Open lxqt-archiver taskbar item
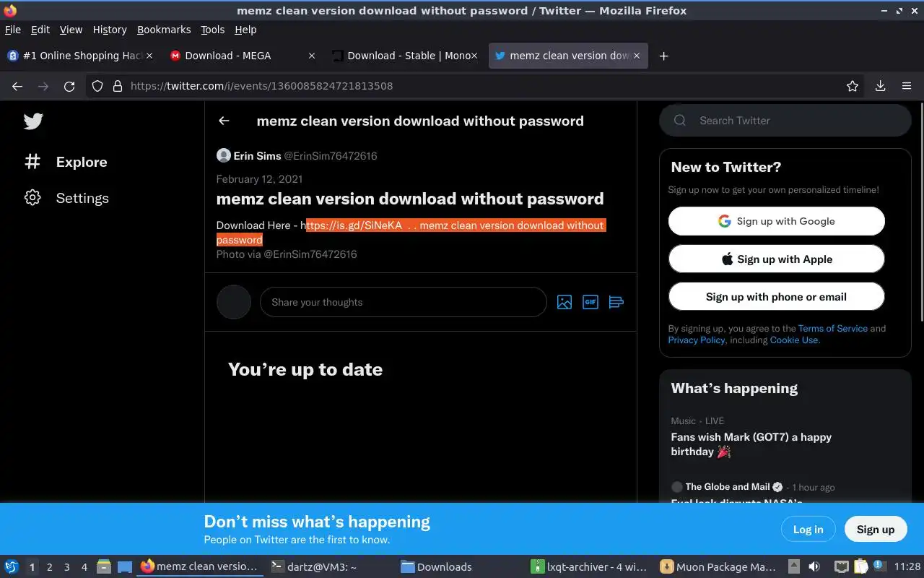The height and width of the screenshot is (578, 924). tap(590, 566)
